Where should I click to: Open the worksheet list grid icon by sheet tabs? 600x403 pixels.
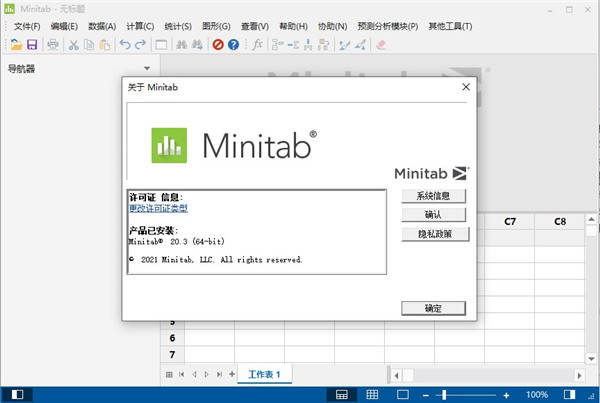coord(169,374)
